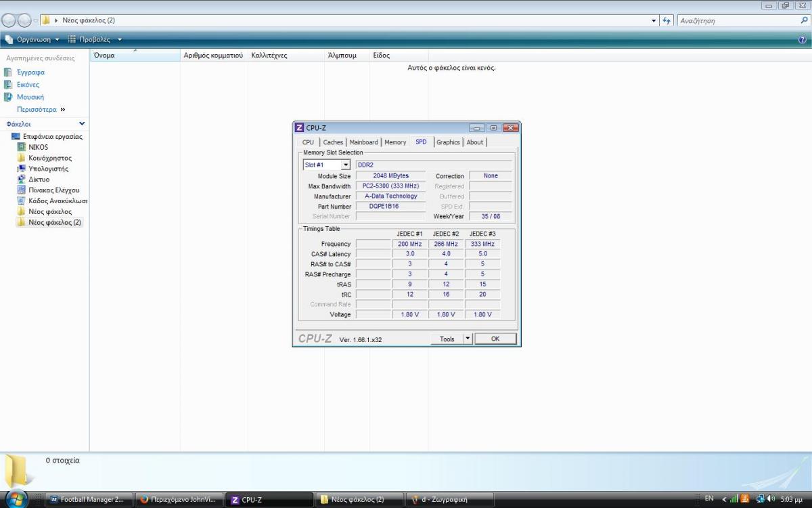812x508 pixels.
Task: Expand the Tools dropdown arrow
Action: pyautogui.click(x=468, y=339)
